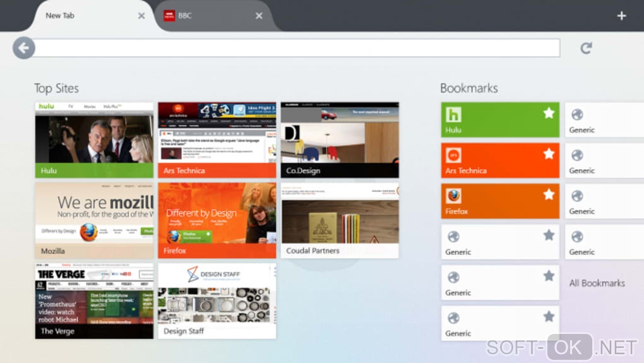Open a new tab with the plus icon
Screen dimensions: 644x363
click(x=621, y=16)
